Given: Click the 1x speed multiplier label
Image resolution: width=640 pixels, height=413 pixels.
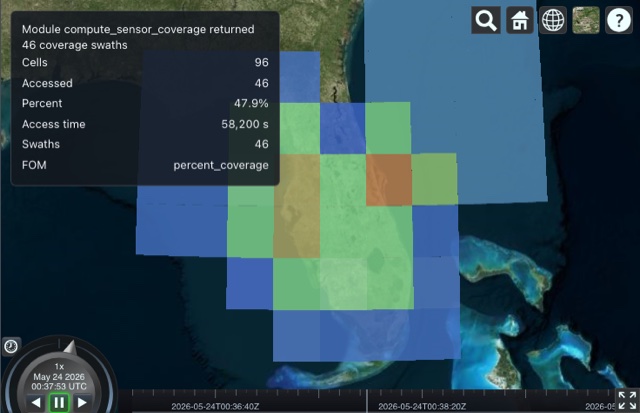Looking at the screenshot, I should [x=59, y=366].
